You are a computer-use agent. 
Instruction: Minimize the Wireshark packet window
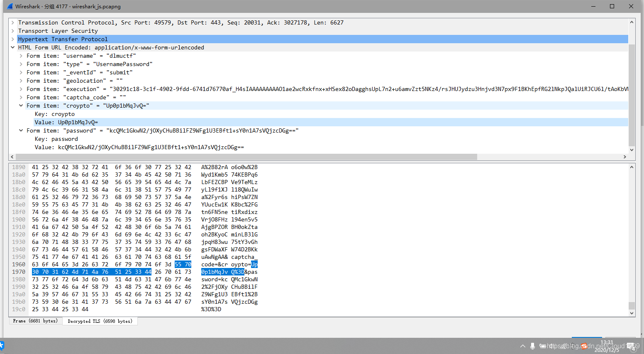(593, 6)
